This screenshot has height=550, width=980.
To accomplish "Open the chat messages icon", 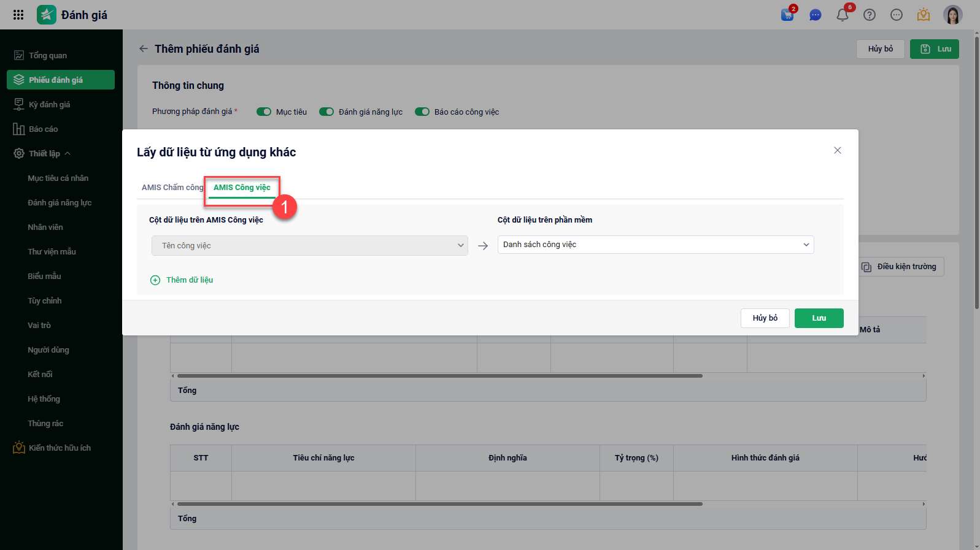I will tap(815, 15).
